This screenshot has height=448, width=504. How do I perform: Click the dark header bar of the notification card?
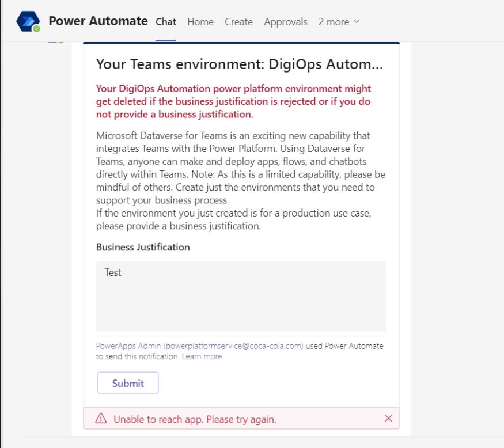click(241, 42)
